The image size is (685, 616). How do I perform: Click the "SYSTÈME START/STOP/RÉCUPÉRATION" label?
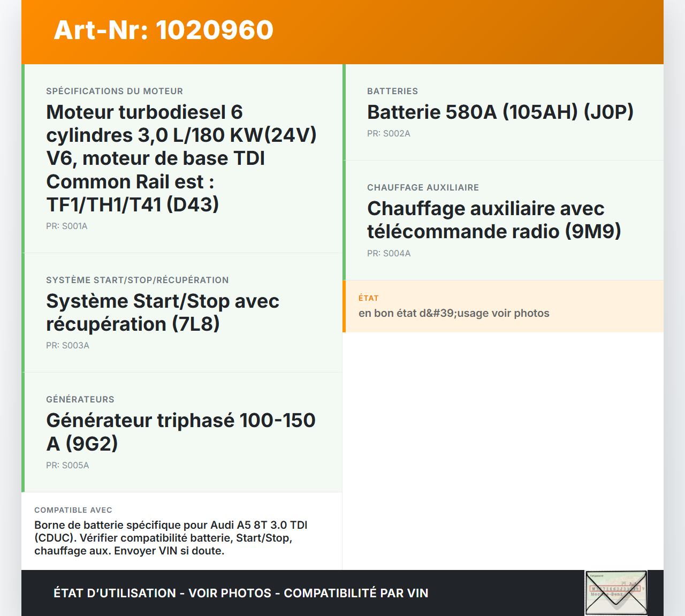point(138,280)
